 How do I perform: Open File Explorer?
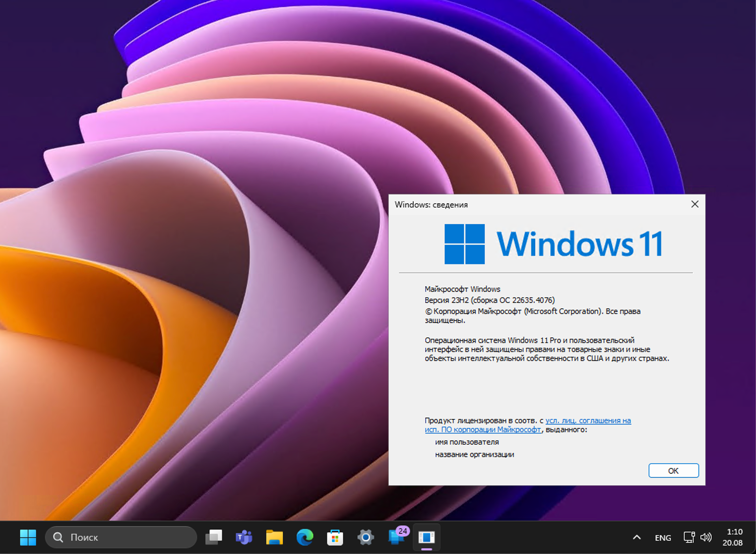[274, 537]
